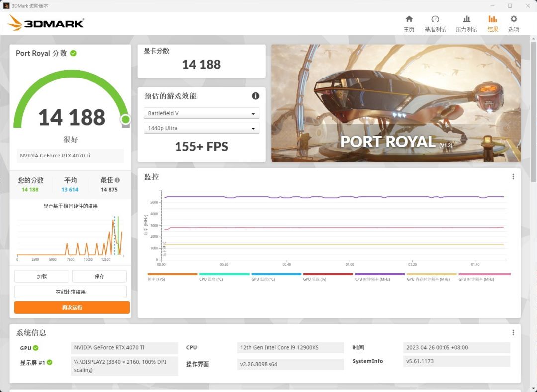
Task: Open the 监控 panel three-dot menu
Action: 513,176
